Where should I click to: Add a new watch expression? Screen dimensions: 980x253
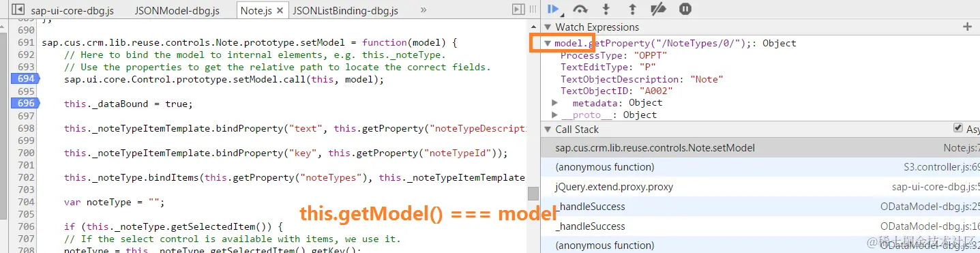pyautogui.click(x=967, y=27)
